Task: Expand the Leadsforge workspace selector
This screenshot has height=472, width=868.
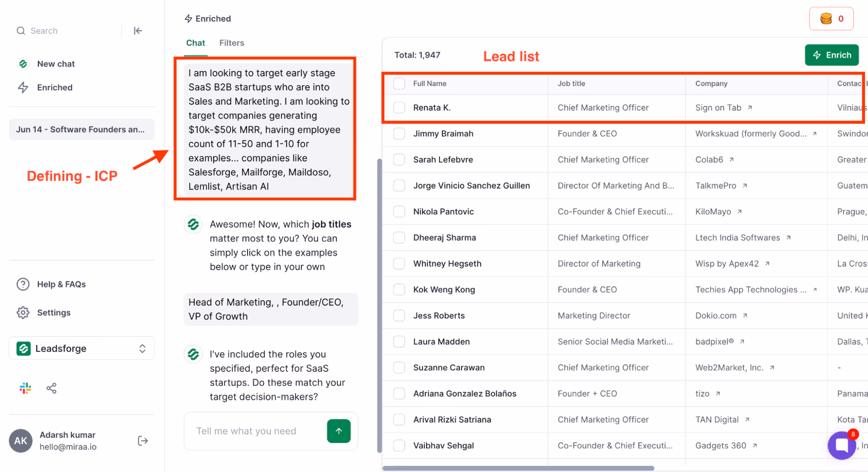Action: pyautogui.click(x=82, y=348)
